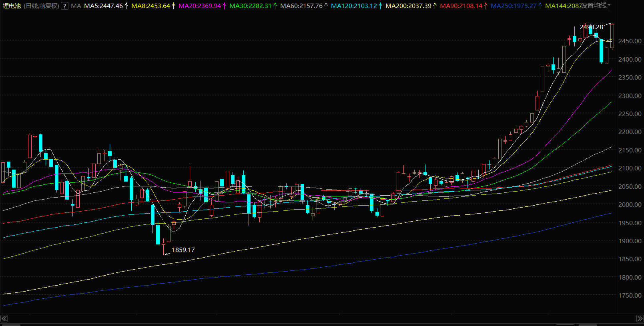Click the 1900.00 price axis label
Viewport: 644px width, 326px height.
[x=630, y=241]
